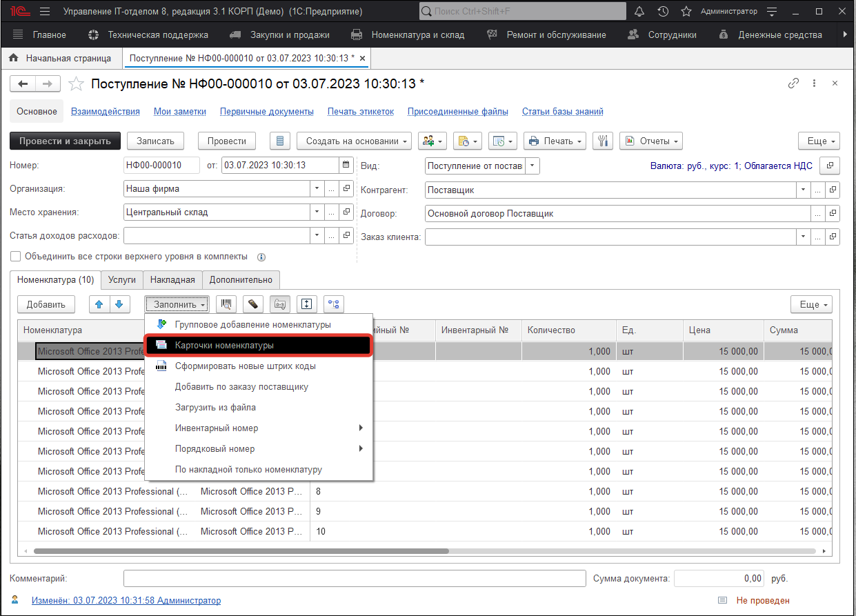
Task: Switch to the Услуги tab
Action: coord(122,280)
